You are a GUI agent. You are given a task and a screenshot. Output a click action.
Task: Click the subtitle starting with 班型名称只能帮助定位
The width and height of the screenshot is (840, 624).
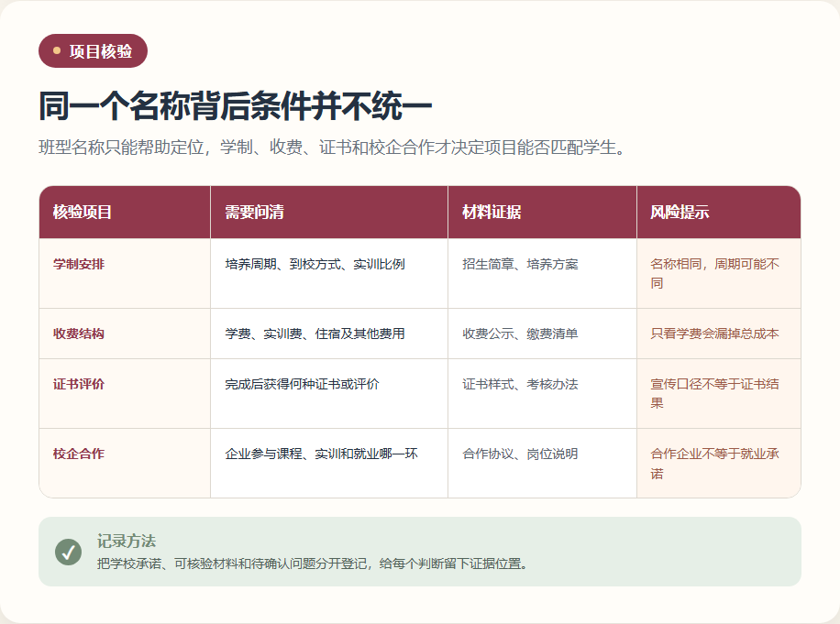332,148
